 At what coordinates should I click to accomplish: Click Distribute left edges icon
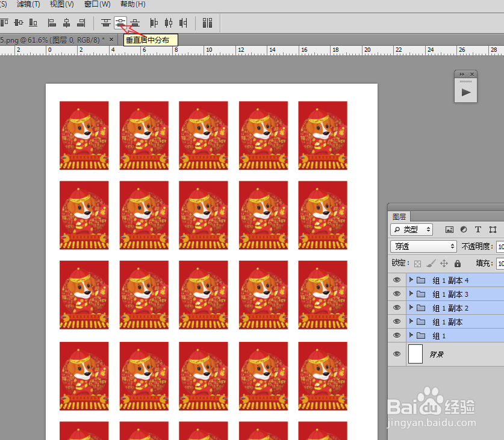pos(154,22)
